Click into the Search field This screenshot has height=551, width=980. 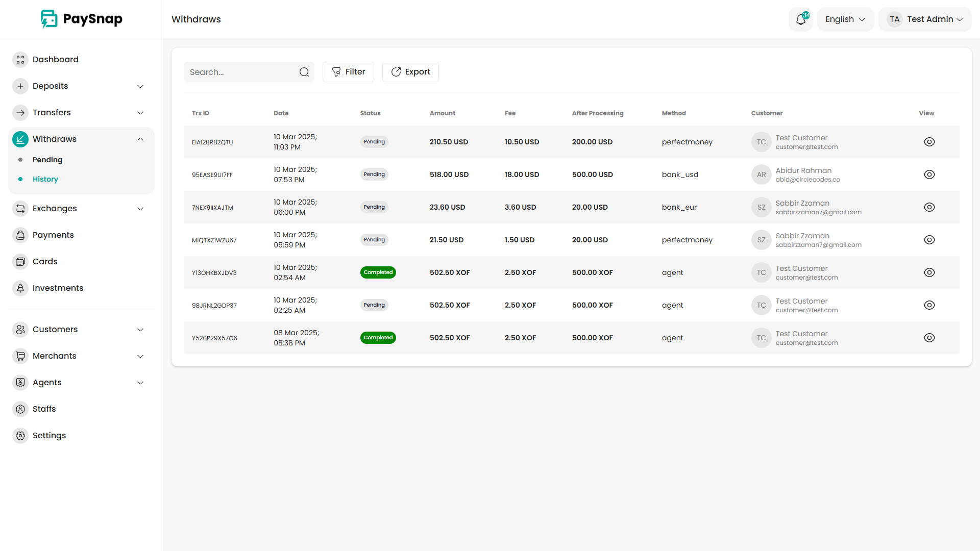tap(240, 72)
